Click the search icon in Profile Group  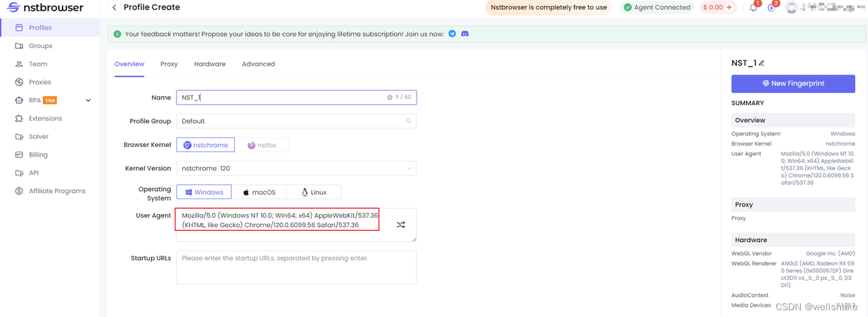coord(408,121)
